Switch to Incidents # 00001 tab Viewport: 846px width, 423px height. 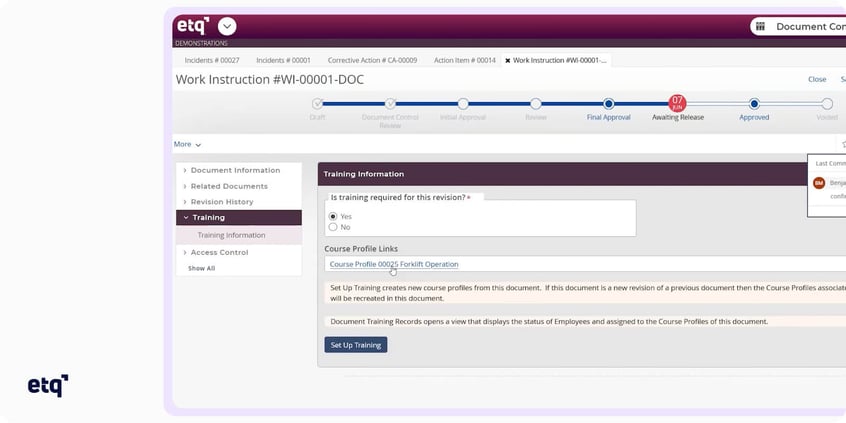point(283,60)
